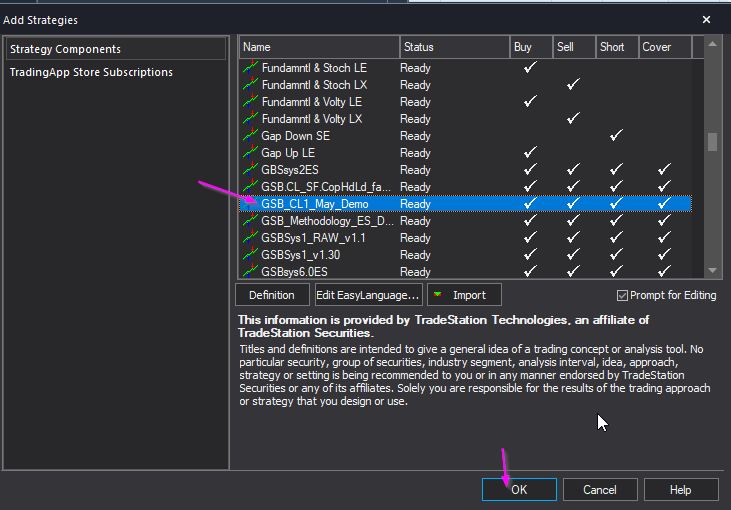Click the strategy icon beside Gap Up LE
This screenshot has height=510, width=731.
point(250,153)
